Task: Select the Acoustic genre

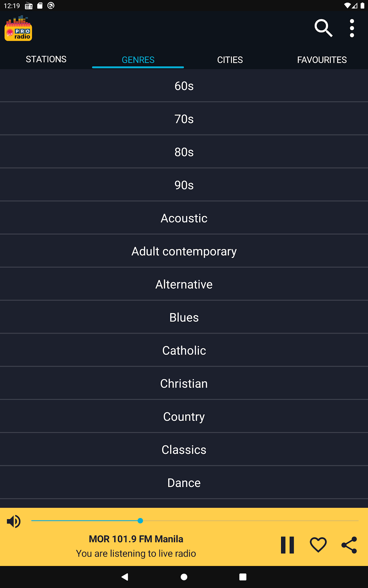Action: coord(184,218)
